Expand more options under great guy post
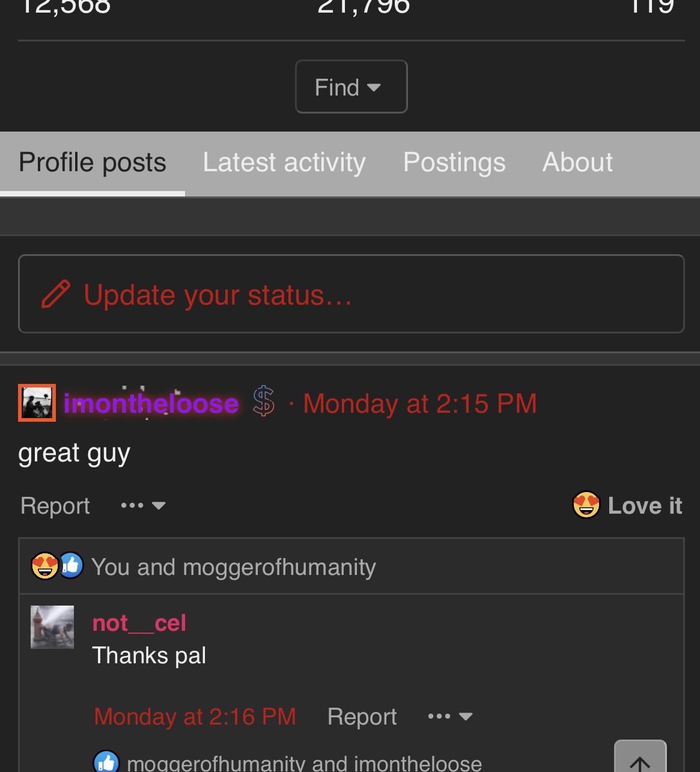The width and height of the screenshot is (700, 772). pyautogui.click(x=143, y=506)
